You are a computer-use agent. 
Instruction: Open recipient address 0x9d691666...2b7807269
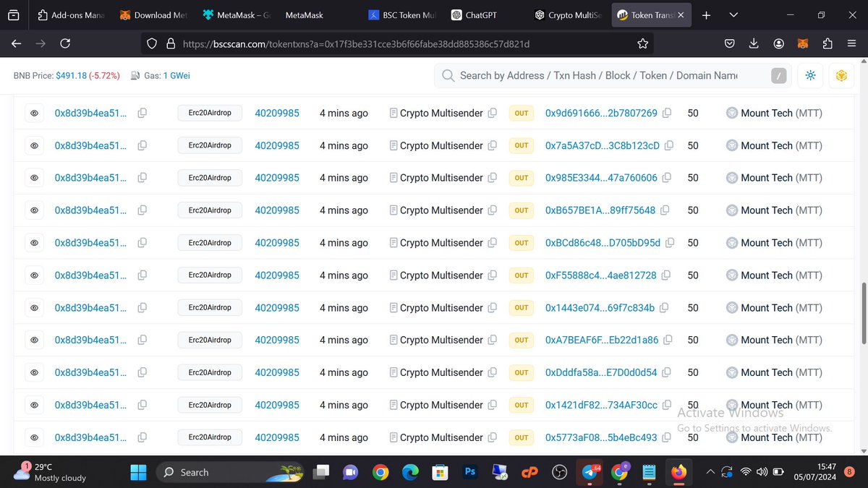tap(601, 113)
